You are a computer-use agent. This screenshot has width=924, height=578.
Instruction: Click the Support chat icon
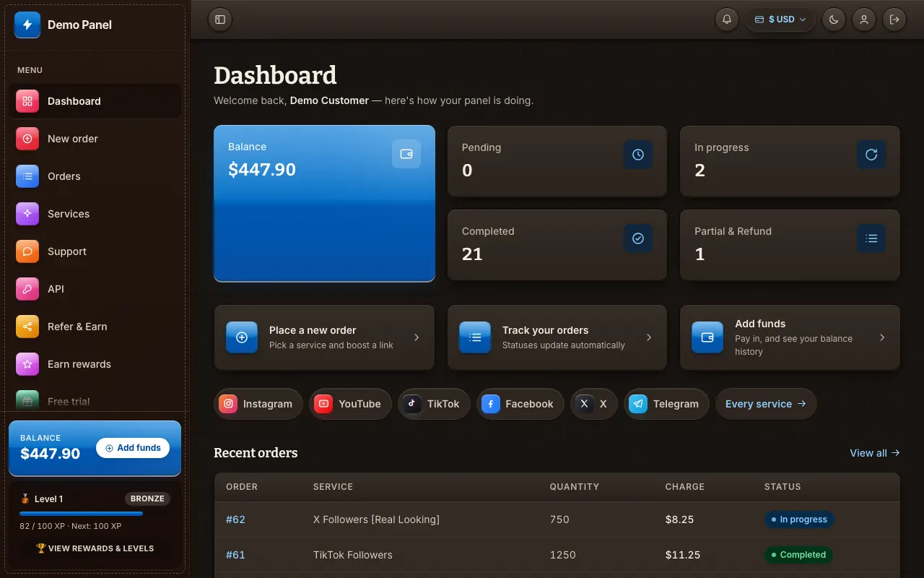click(x=27, y=251)
